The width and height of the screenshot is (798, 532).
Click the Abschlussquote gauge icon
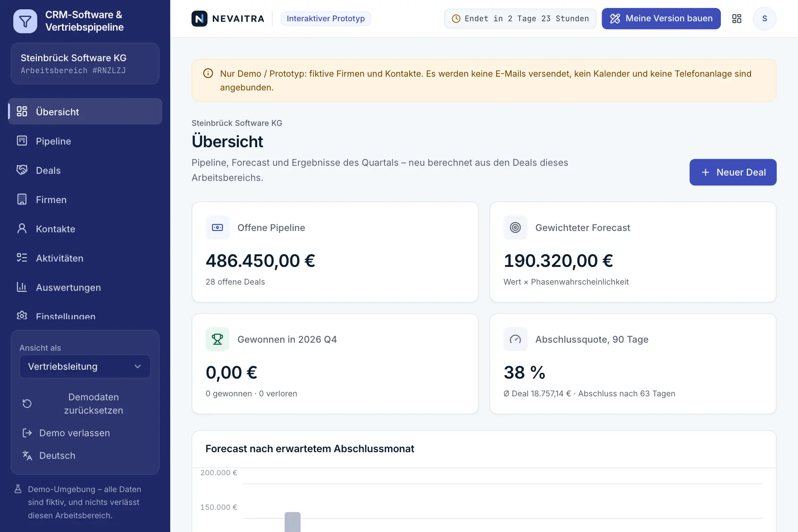[x=515, y=339]
